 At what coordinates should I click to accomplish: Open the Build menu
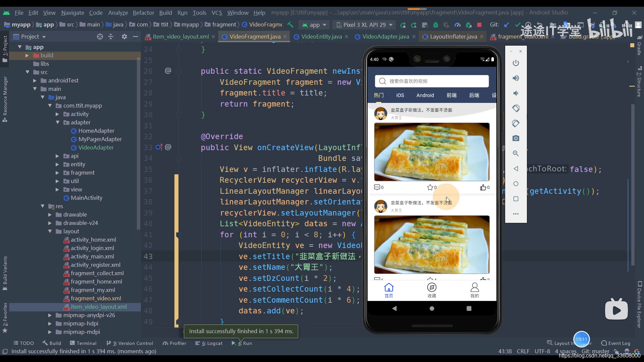point(165,12)
